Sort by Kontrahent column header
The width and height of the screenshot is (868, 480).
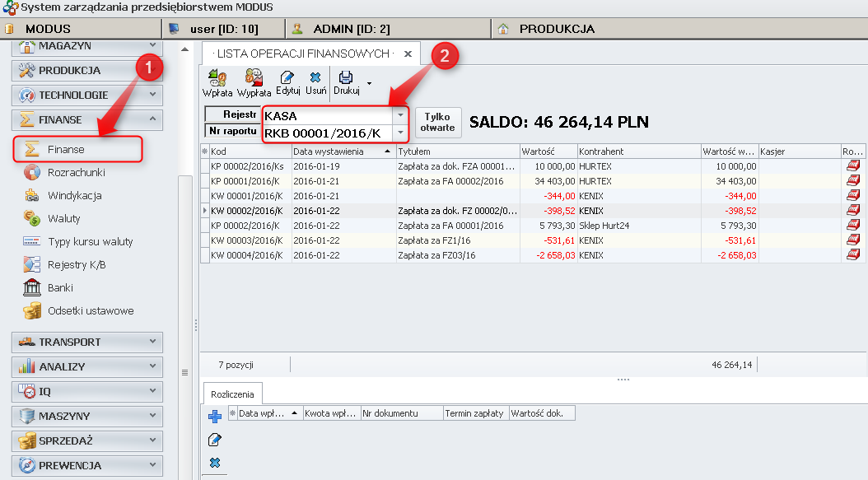pos(639,151)
